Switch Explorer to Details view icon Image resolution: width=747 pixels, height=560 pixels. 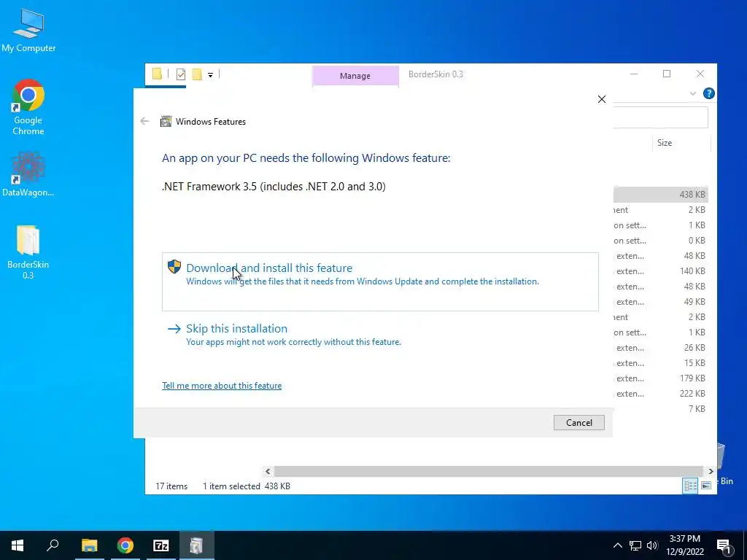point(690,486)
